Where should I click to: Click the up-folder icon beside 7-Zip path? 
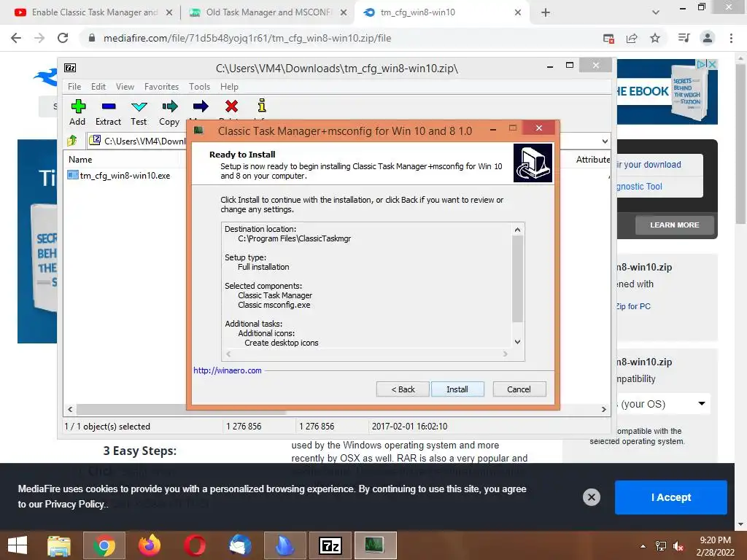(72, 141)
